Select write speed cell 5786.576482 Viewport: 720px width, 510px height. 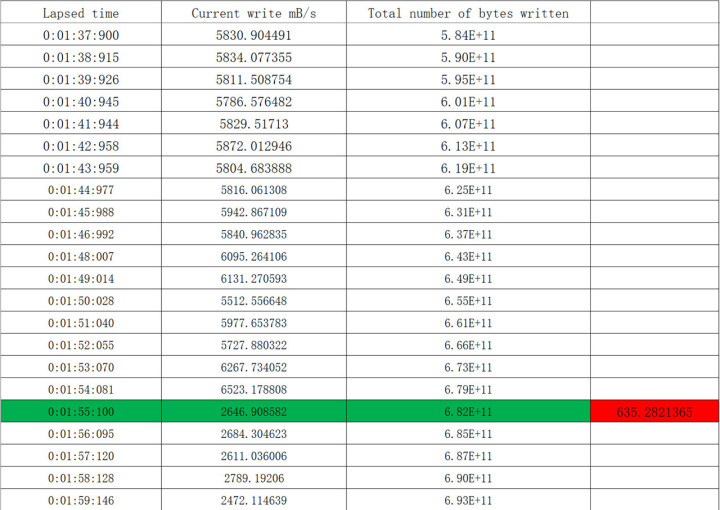click(254, 101)
